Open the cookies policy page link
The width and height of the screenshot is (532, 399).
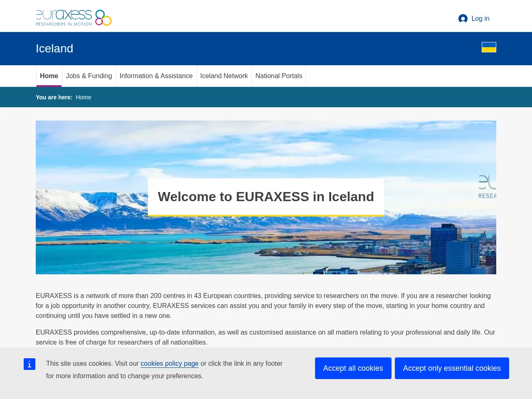pos(170,364)
